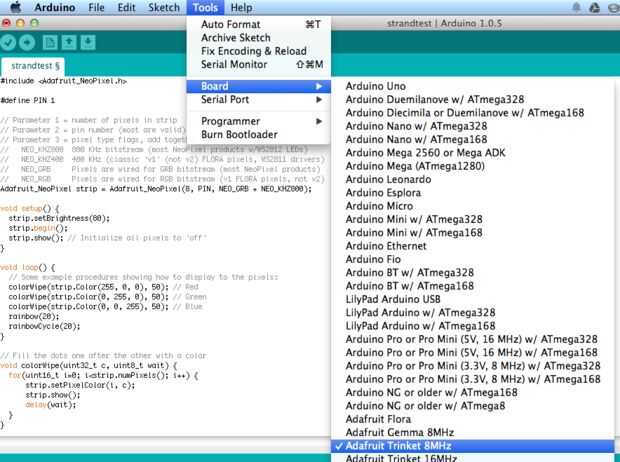
Task: Click the rainbowCycle(20); code line
Action: tap(44, 326)
